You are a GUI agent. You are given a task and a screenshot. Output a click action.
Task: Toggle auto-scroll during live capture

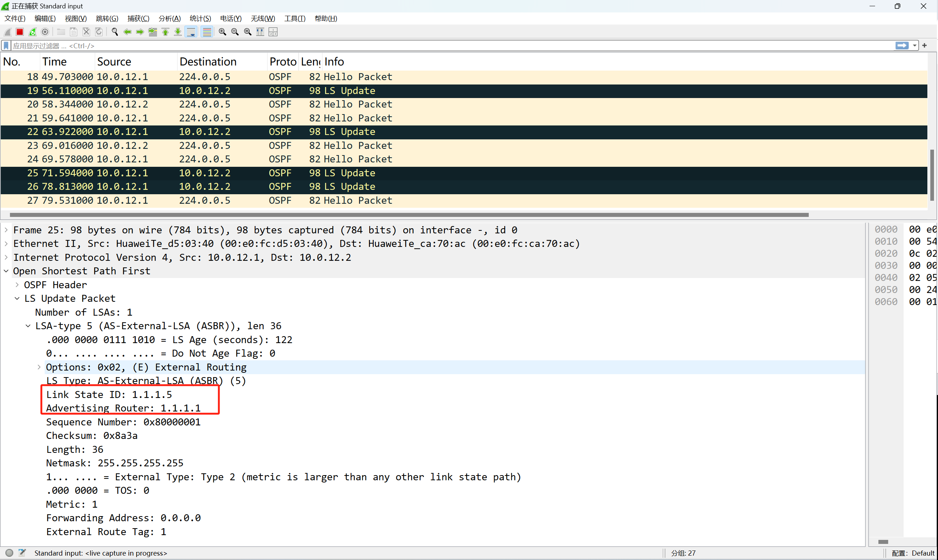pyautogui.click(x=191, y=32)
